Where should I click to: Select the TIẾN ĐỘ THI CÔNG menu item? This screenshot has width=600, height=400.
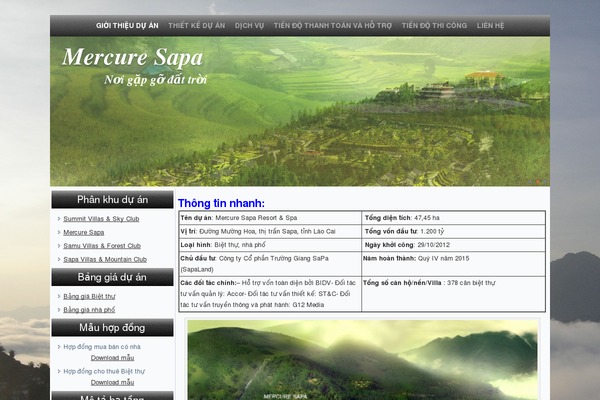434,26
